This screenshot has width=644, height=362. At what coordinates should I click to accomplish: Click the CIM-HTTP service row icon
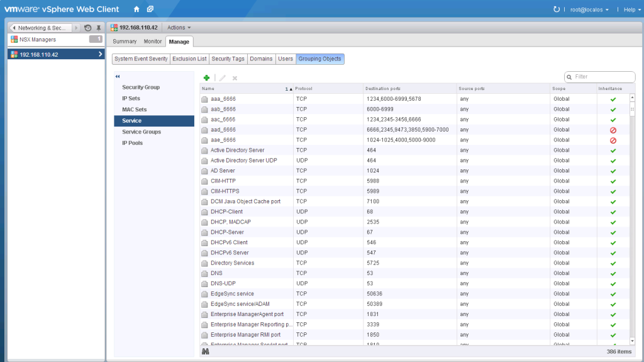pos(204,181)
